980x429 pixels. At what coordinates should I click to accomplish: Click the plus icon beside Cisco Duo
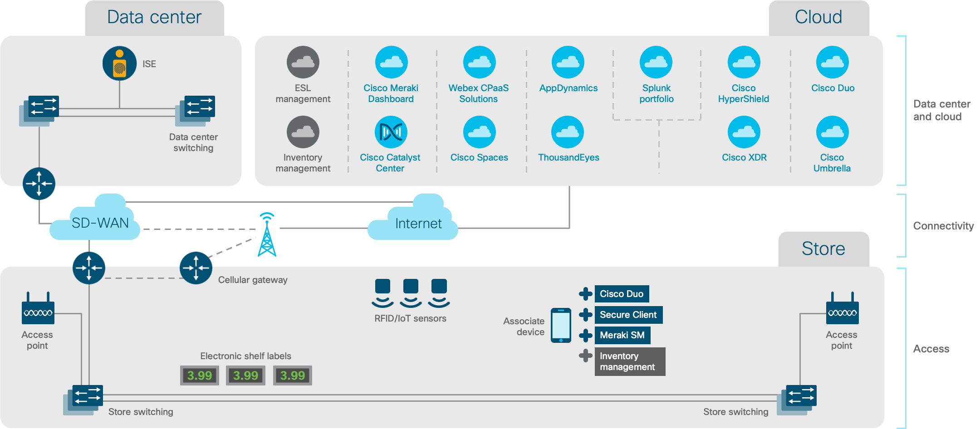tap(586, 294)
